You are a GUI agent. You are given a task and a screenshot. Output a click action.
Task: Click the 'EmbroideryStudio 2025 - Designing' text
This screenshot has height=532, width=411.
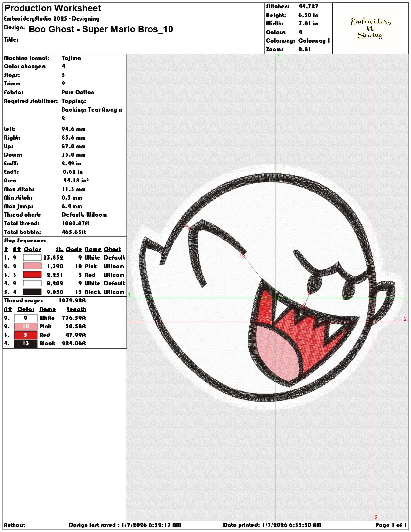point(52,19)
